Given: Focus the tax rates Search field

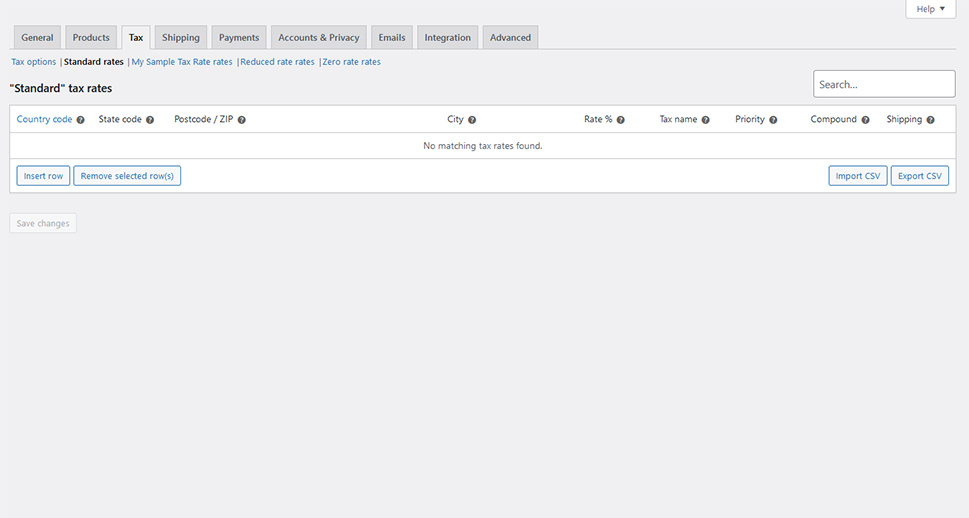Looking at the screenshot, I should pos(883,85).
